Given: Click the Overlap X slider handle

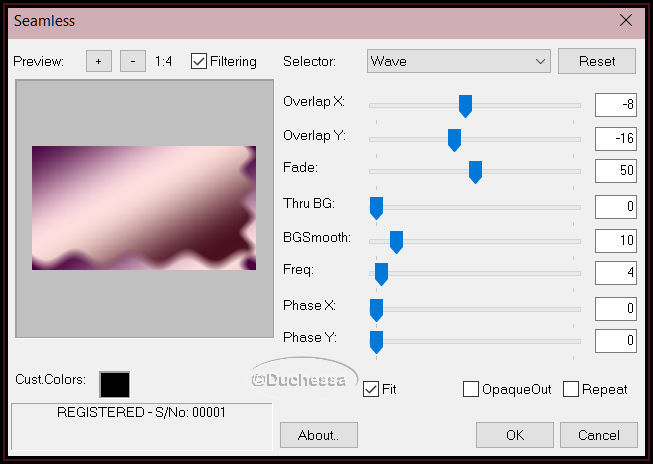Looking at the screenshot, I should tap(465, 106).
